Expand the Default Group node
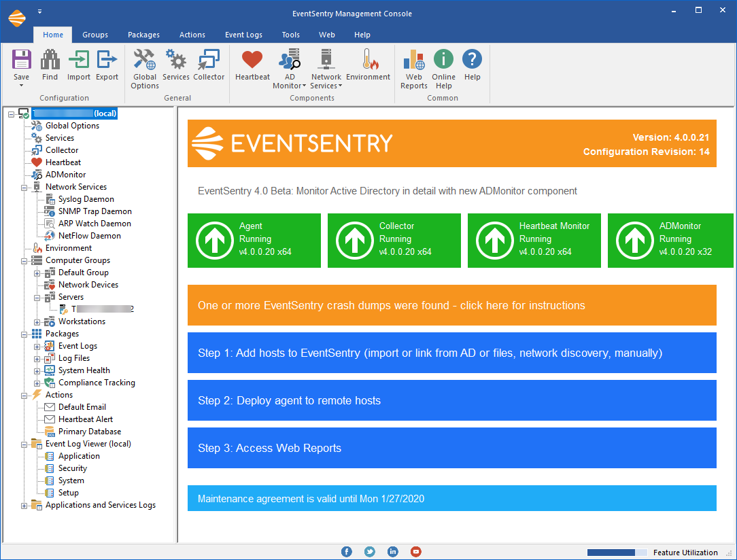The image size is (737, 560). [x=37, y=273]
